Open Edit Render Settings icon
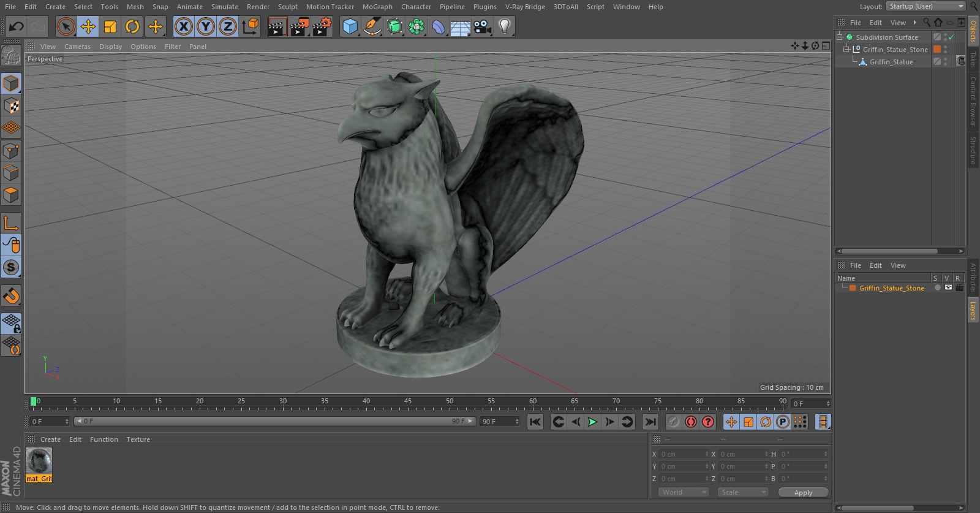Screen dimensions: 980x513 click(x=322, y=26)
